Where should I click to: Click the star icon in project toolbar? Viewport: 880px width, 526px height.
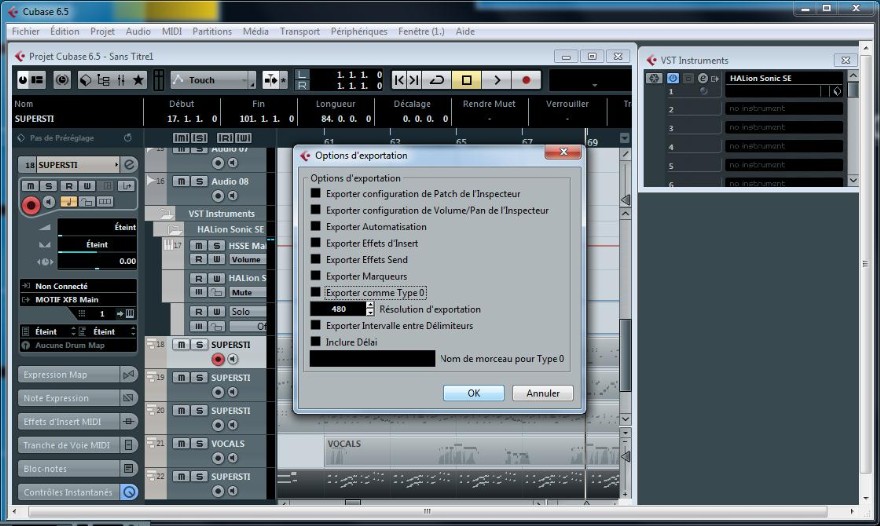point(138,80)
